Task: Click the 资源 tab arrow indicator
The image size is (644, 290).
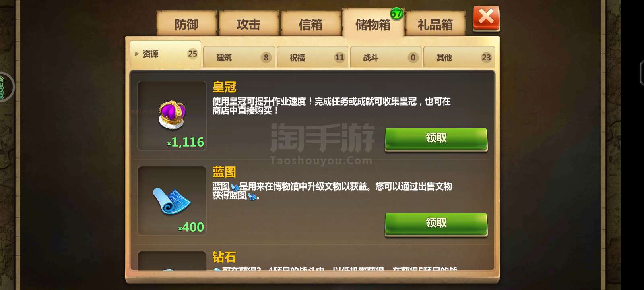Action: click(x=137, y=54)
